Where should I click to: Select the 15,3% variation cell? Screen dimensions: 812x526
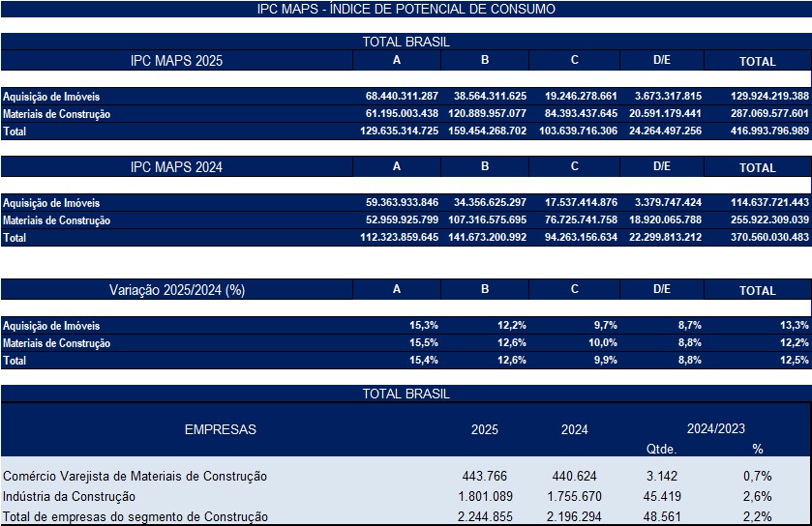[x=424, y=325]
